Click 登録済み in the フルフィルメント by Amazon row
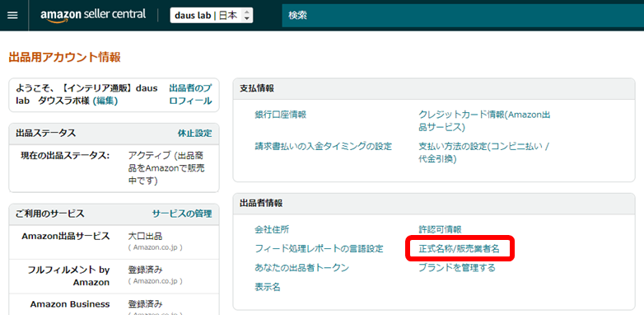The width and height of the screenshot is (644, 315). coord(146,270)
